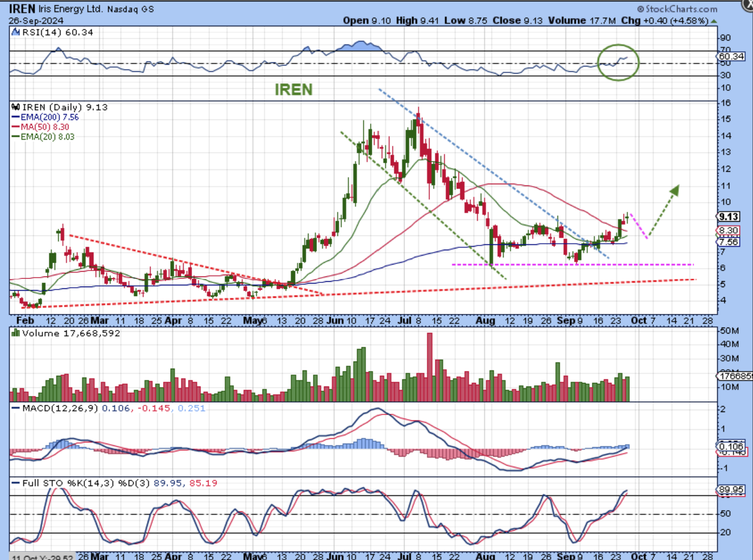Click the 7.56 EMA tag on right axis
The image size is (753, 560).
pos(729,242)
